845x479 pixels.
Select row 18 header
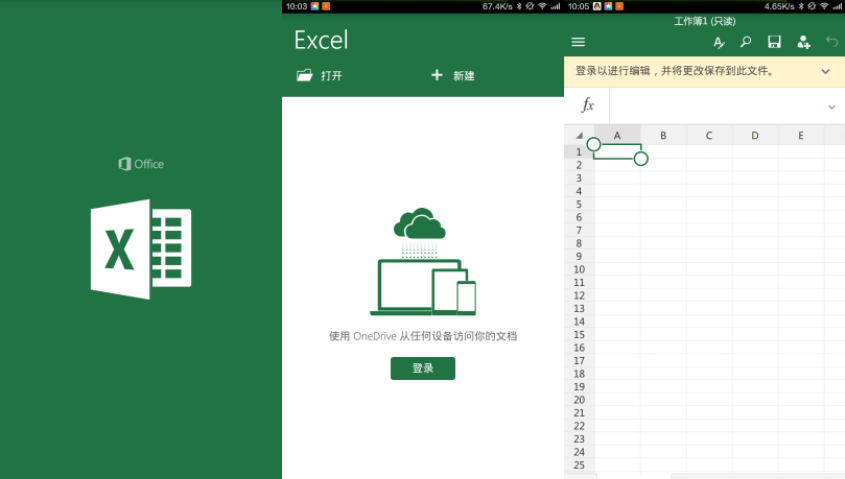pyautogui.click(x=579, y=374)
